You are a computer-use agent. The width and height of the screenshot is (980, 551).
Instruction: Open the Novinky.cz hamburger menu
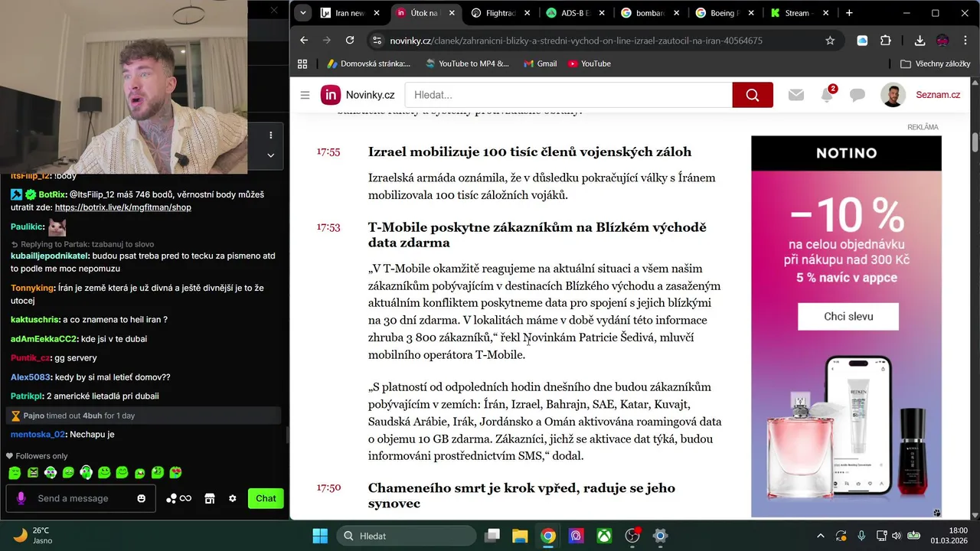[305, 95]
